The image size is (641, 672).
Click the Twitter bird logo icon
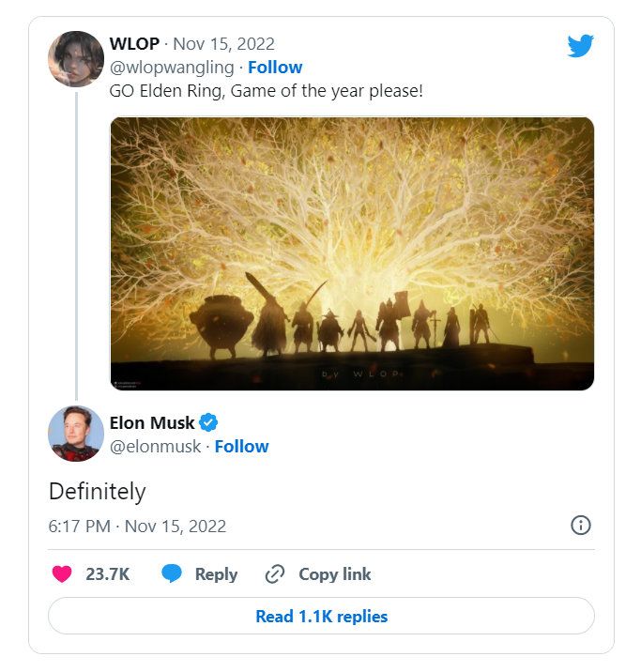pyautogui.click(x=581, y=46)
